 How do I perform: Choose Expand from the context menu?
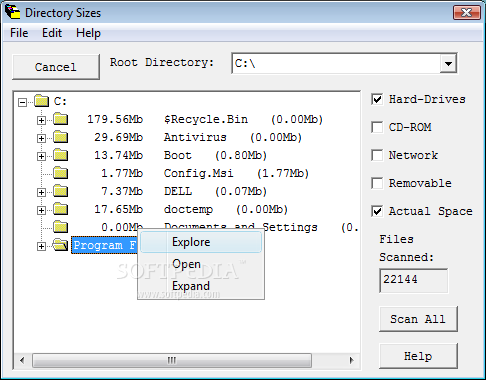click(201, 286)
